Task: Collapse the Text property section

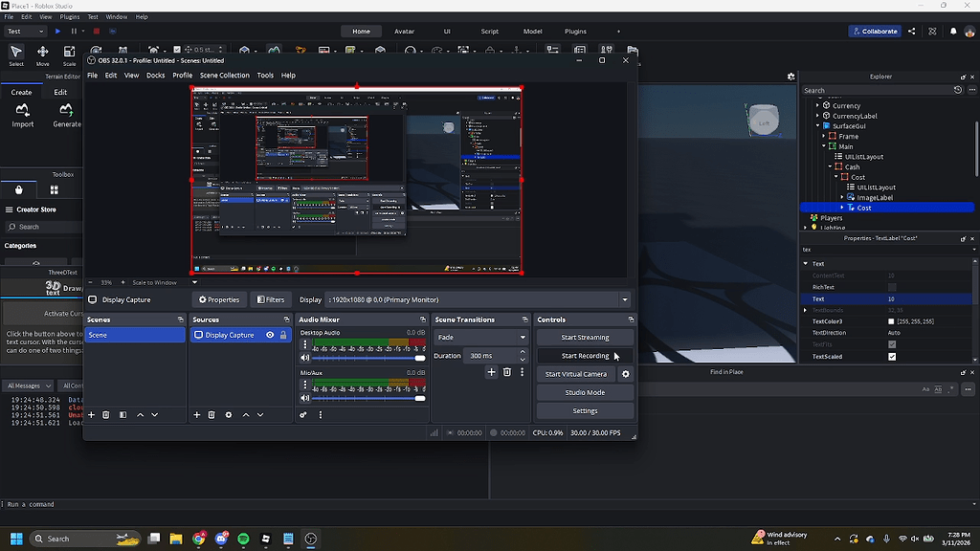Action: click(x=806, y=264)
